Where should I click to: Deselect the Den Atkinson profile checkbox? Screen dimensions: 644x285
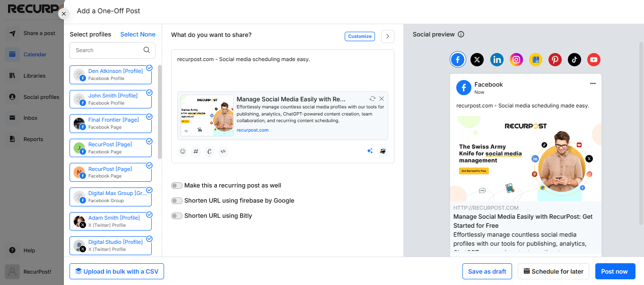149,67
